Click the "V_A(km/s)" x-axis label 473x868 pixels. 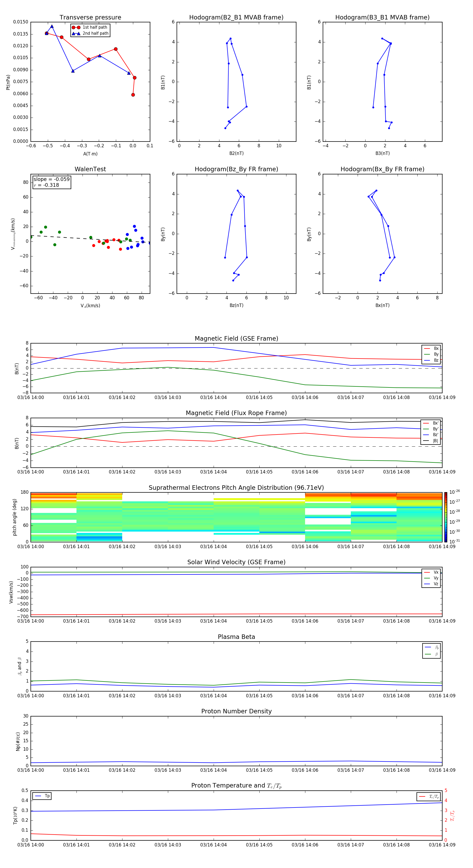pos(90,306)
